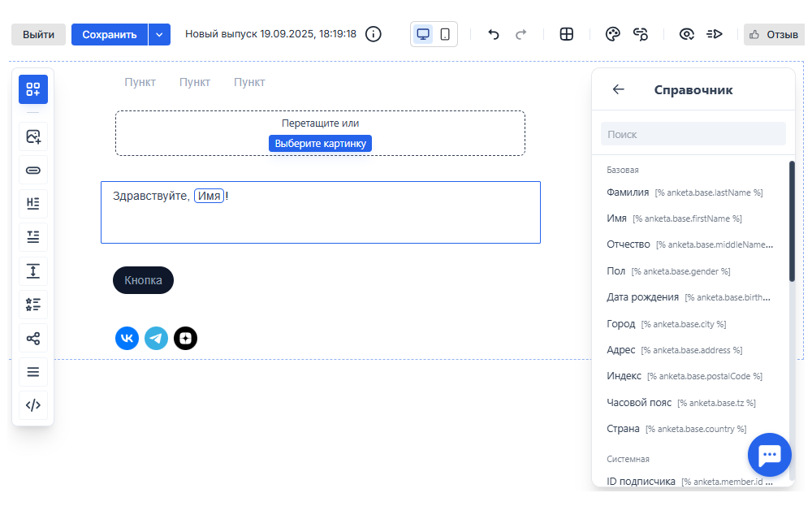The width and height of the screenshot is (812, 506).
Task: Click the Telegram social icon
Action: pyautogui.click(x=156, y=338)
